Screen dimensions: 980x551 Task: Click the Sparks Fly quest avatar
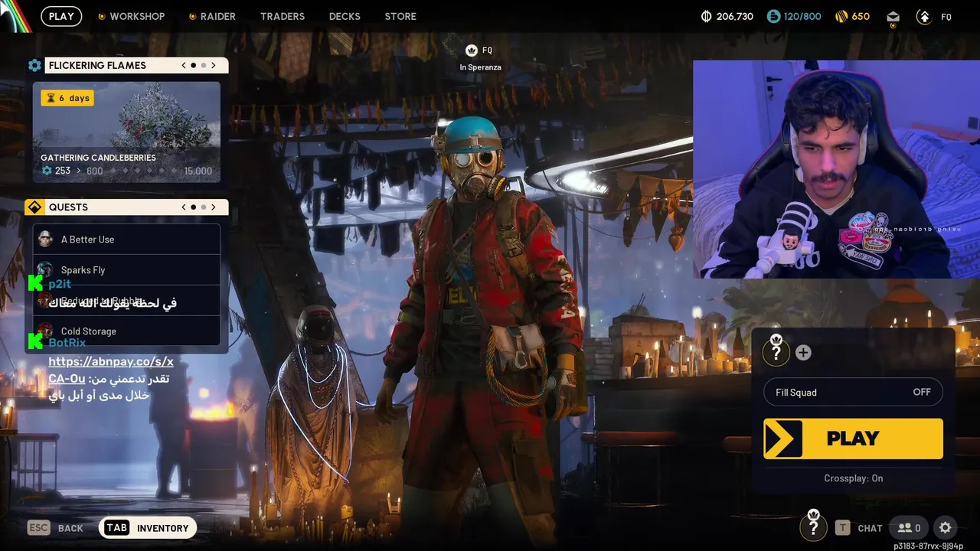point(45,269)
